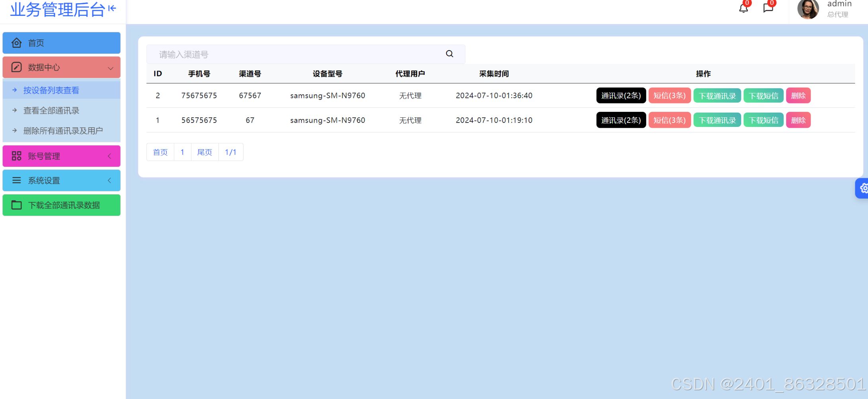The image size is (868, 399).
Task: Click the channel number search input field
Action: 279,54
